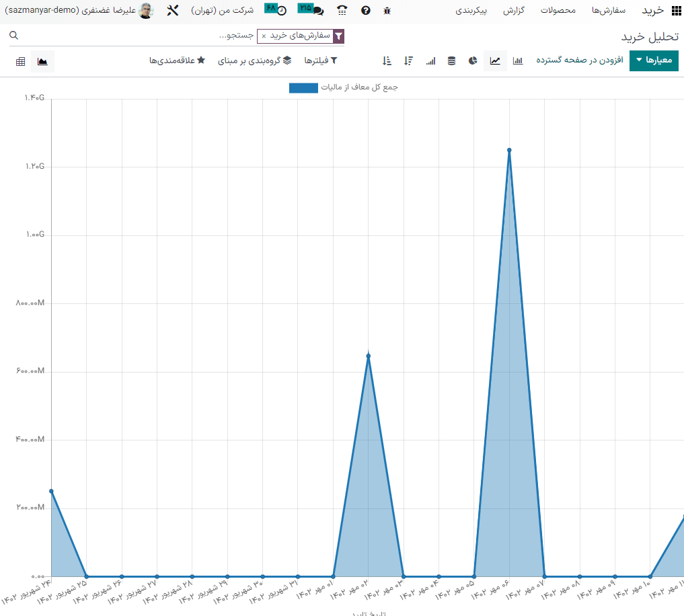Image resolution: width=684 pixels, height=616 pixels.
Task: Click افزودن در صفحه گسترده button
Action: 580,61
